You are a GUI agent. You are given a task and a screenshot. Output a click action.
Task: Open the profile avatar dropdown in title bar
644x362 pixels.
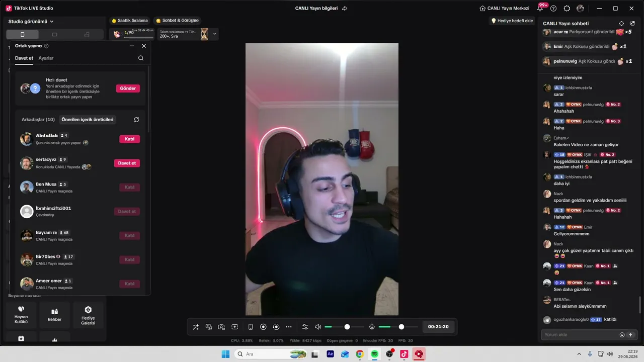tap(581, 9)
